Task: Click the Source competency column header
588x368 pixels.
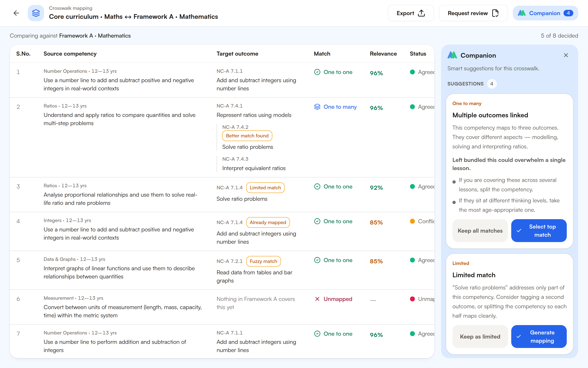Action: point(70,54)
